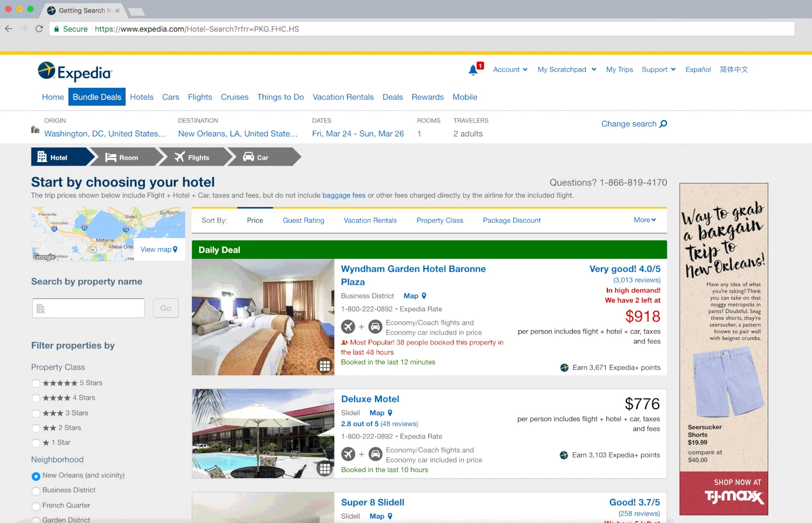This screenshot has width=812, height=523.
Task: Open the Bundle Deals tab
Action: click(x=97, y=97)
